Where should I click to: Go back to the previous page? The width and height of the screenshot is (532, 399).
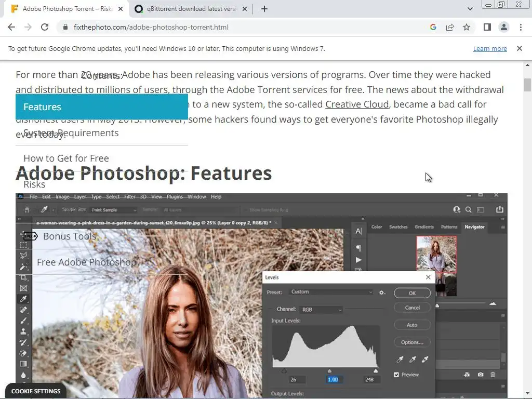click(11, 27)
